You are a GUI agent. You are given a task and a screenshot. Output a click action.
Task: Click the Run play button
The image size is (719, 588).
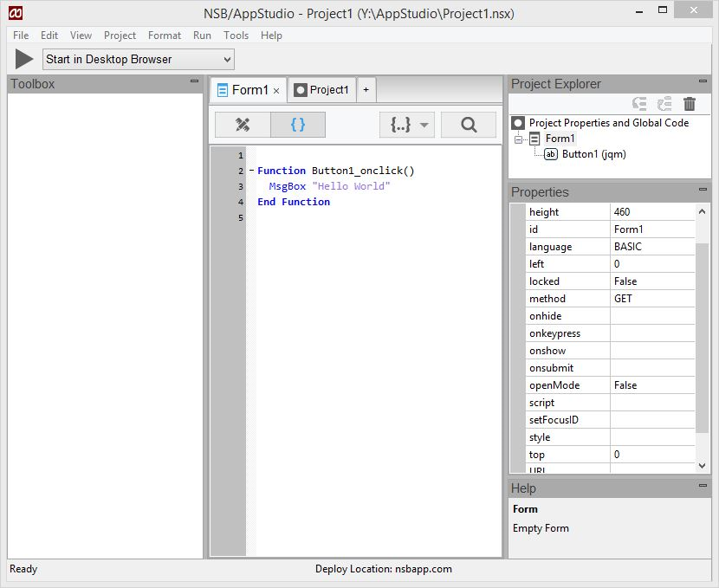click(24, 59)
